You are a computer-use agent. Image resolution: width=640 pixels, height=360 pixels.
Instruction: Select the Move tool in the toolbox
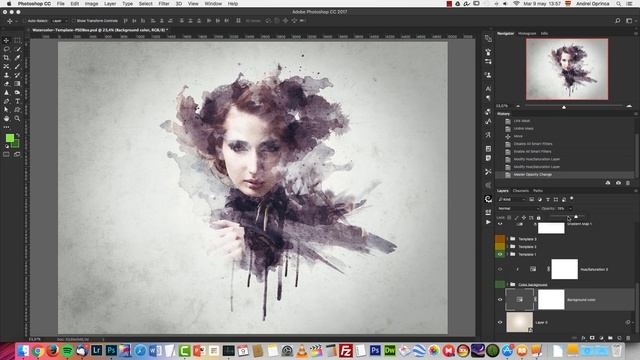7,40
